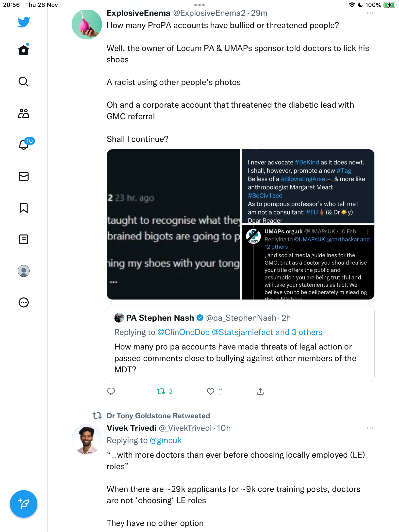This screenshot has width=399, height=532.
Task: Toggle retweet on ExplosiveEnema tweet
Action: click(161, 391)
